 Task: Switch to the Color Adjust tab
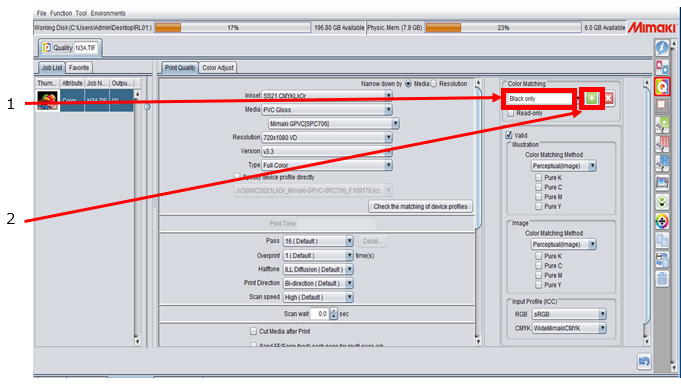pyautogui.click(x=218, y=68)
